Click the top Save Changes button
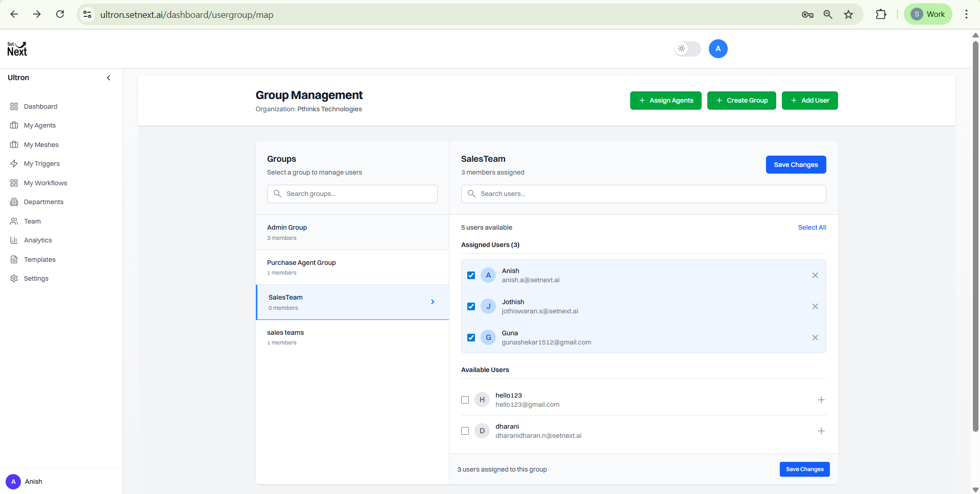The height and width of the screenshot is (494, 980). 796,165
